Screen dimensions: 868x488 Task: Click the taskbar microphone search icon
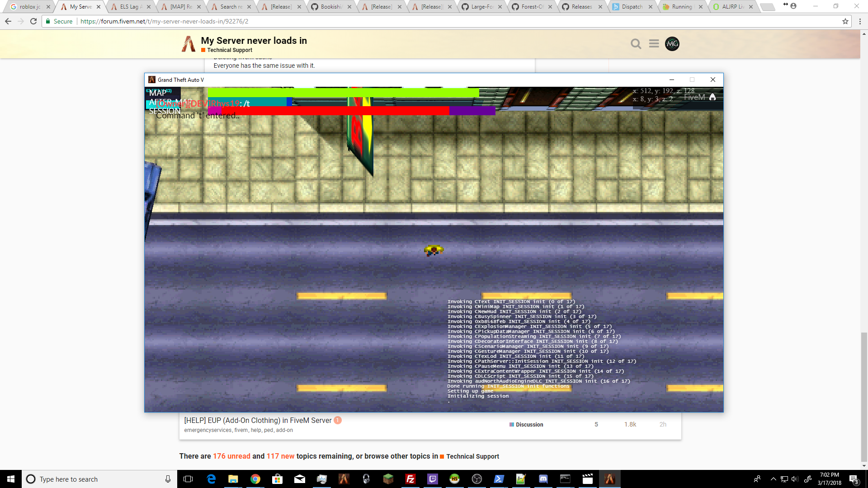[x=168, y=479]
